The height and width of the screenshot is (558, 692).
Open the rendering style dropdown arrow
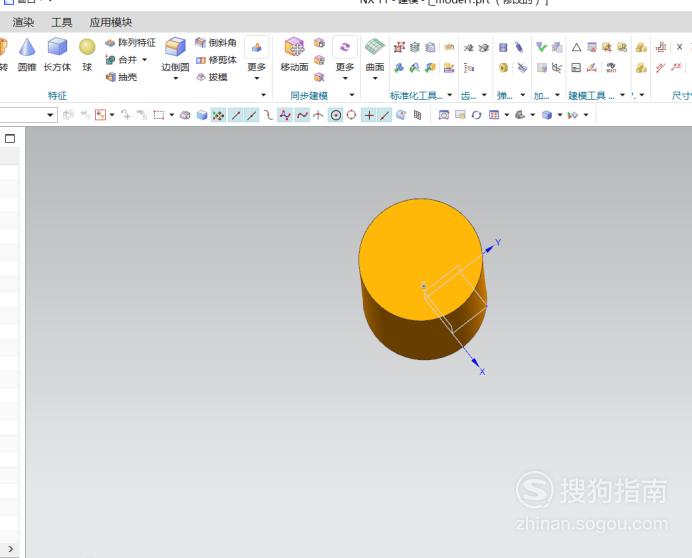[x=560, y=115]
